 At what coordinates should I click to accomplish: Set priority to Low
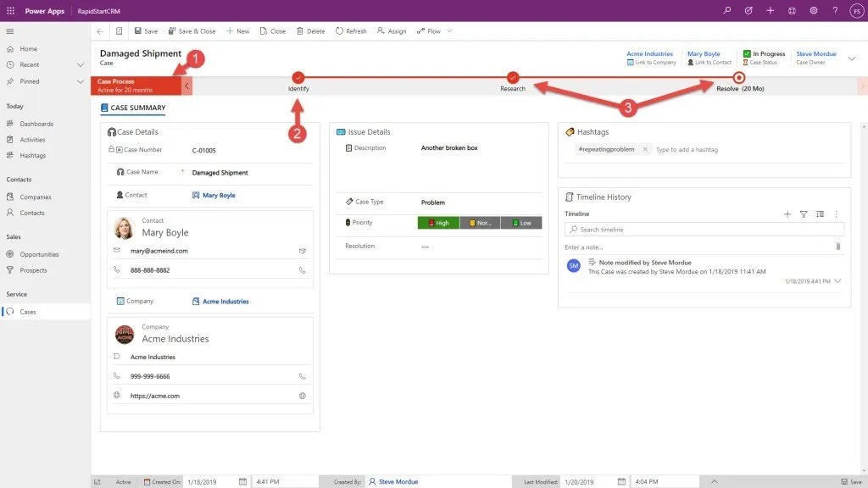point(521,223)
